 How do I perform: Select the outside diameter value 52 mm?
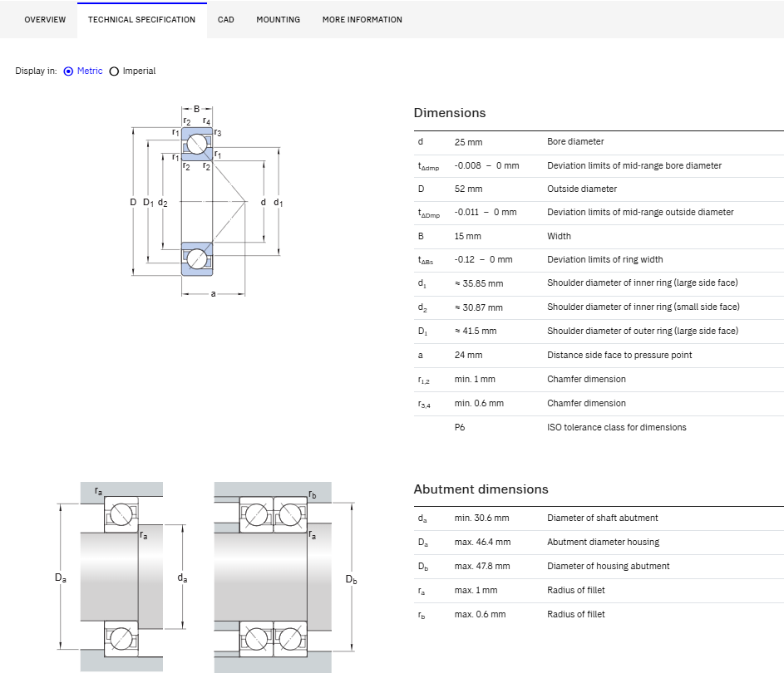[x=468, y=189]
